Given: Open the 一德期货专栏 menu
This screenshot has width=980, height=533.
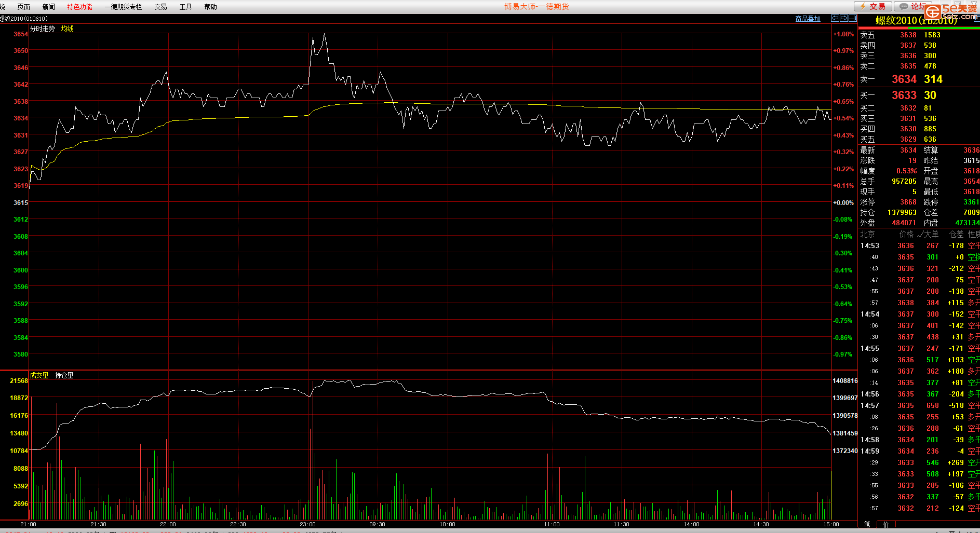Looking at the screenshot, I should click(x=123, y=7).
